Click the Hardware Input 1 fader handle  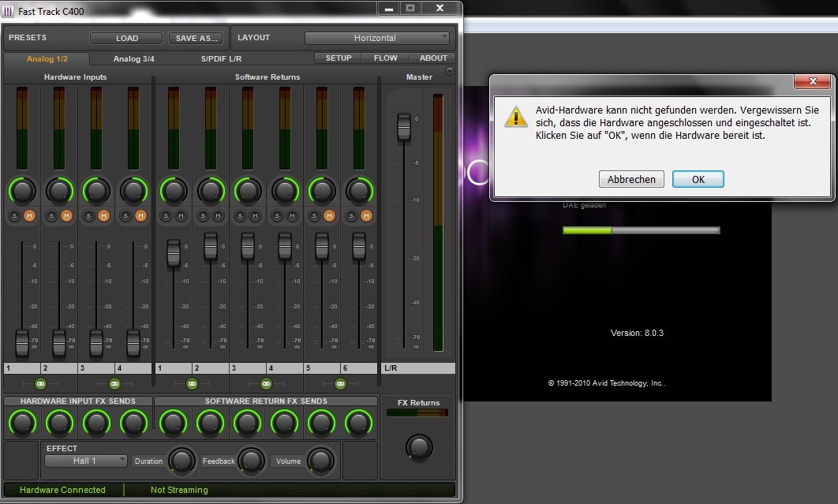point(22,343)
